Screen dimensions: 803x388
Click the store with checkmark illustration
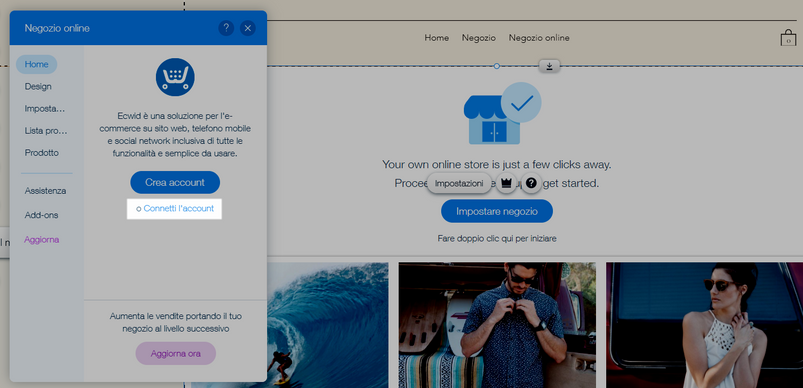tap(502, 114)
